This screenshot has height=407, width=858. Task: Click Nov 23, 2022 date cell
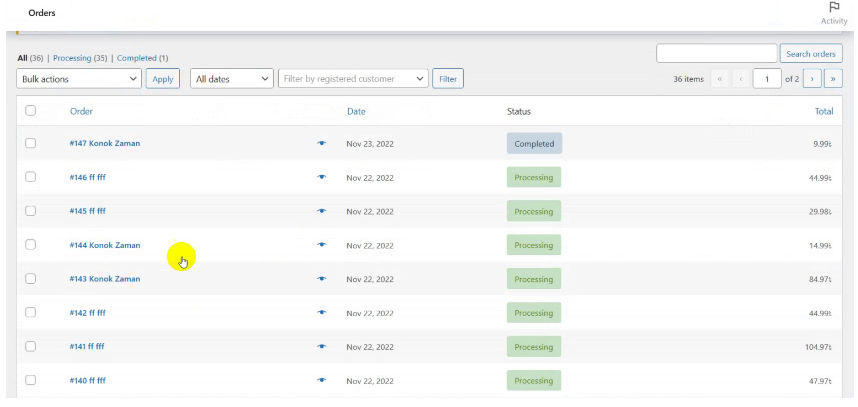[370, 144]
